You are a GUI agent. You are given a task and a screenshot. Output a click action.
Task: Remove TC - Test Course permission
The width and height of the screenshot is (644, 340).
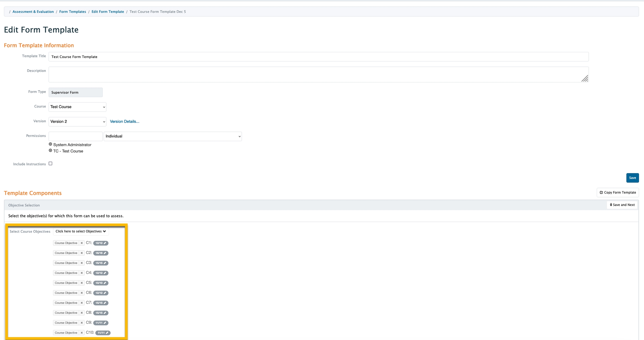pos(50,150)
